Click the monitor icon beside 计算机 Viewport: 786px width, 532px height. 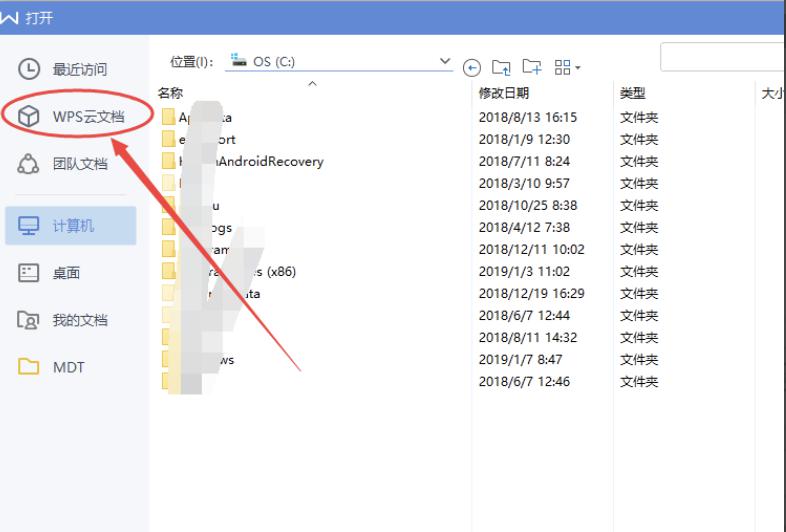[x=29, y=226]
